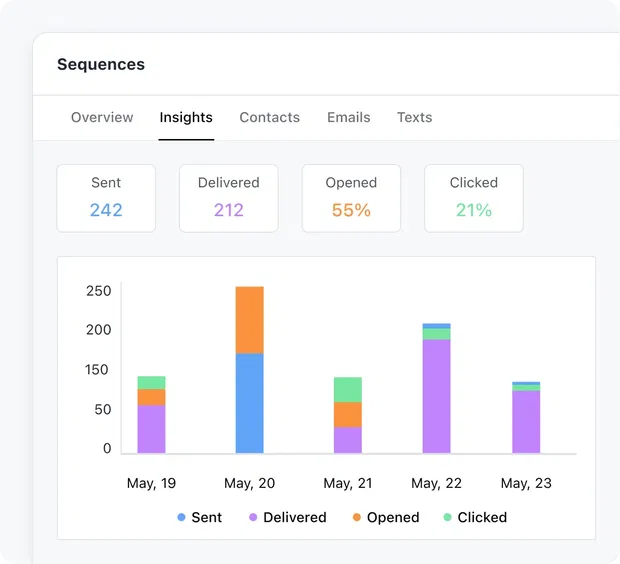Select the Clicked 21% stat card
Image resolution: width=620 pixels, height=564 pixels.
click(x=473, y=198)
